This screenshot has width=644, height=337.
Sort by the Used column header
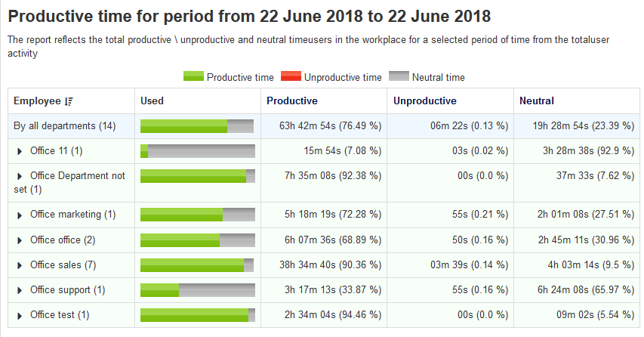coord(152,100)
